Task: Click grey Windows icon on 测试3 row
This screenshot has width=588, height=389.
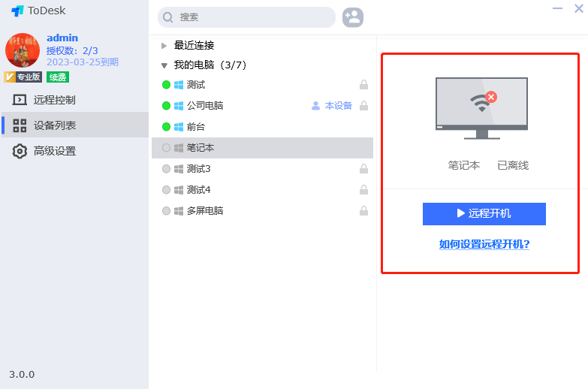Action: click(179, 169)
